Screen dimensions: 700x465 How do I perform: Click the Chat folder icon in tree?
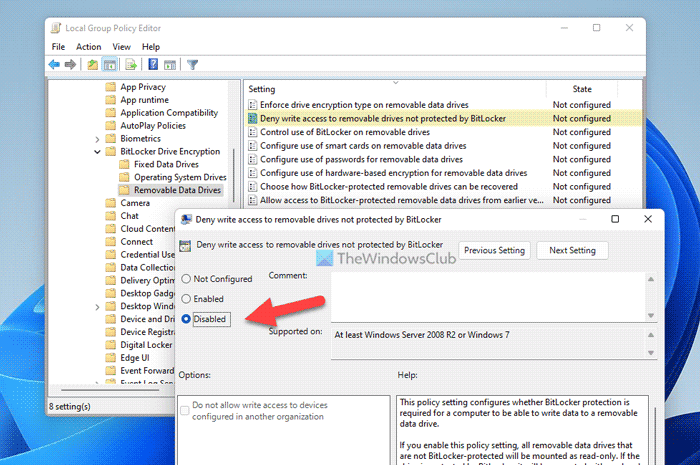(110, 216)
